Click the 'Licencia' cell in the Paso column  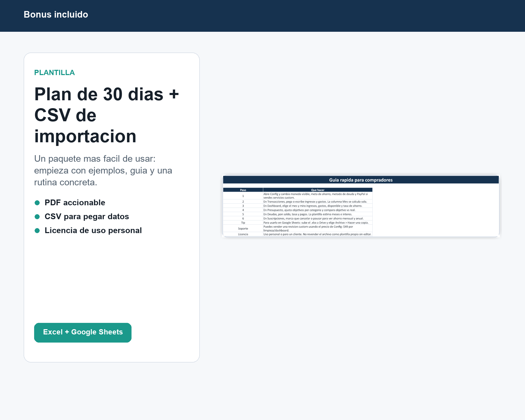click(x=243, y=234)
